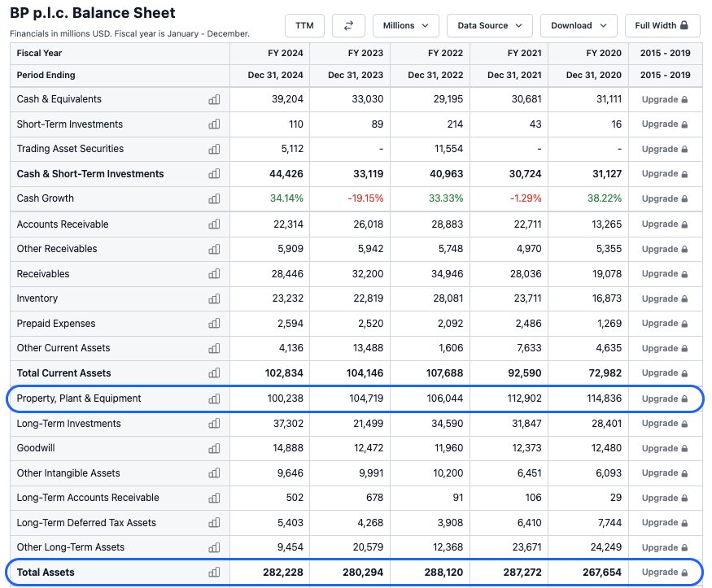Click Upgrade in Goodwill row
The height and width of the screenshot is (588, 712).
665,448
